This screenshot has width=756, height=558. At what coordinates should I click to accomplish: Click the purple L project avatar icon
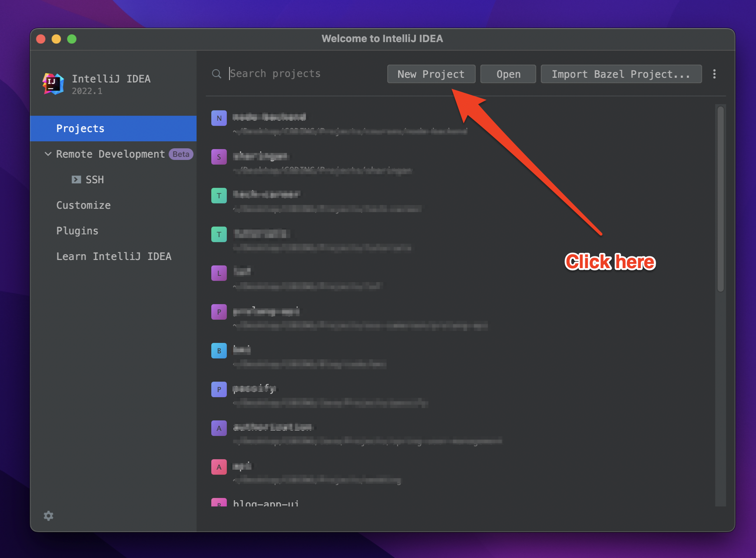click(x=219, y=273)
